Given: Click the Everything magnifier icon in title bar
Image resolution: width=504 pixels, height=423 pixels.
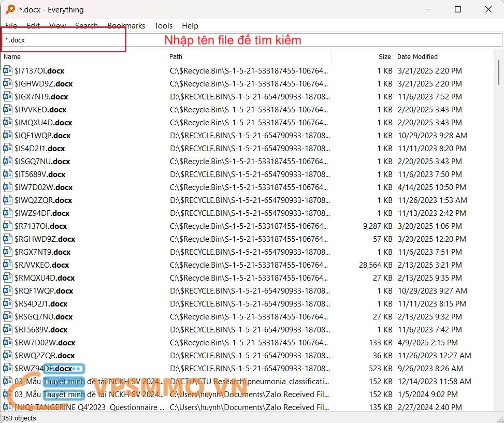Looking at the screenshot, I should (10, 9).
